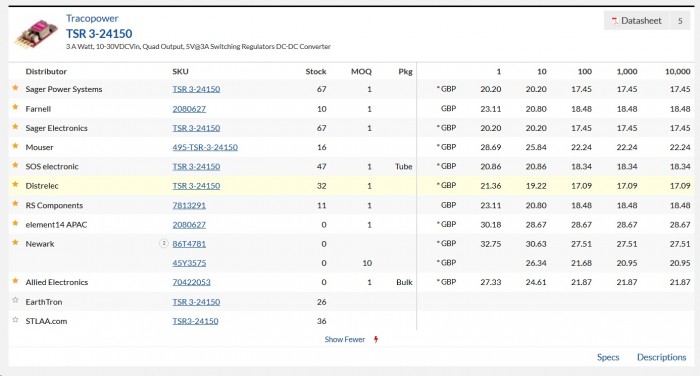
Task: Open the Descriptions tab
Action: click(x=662, y=357)
